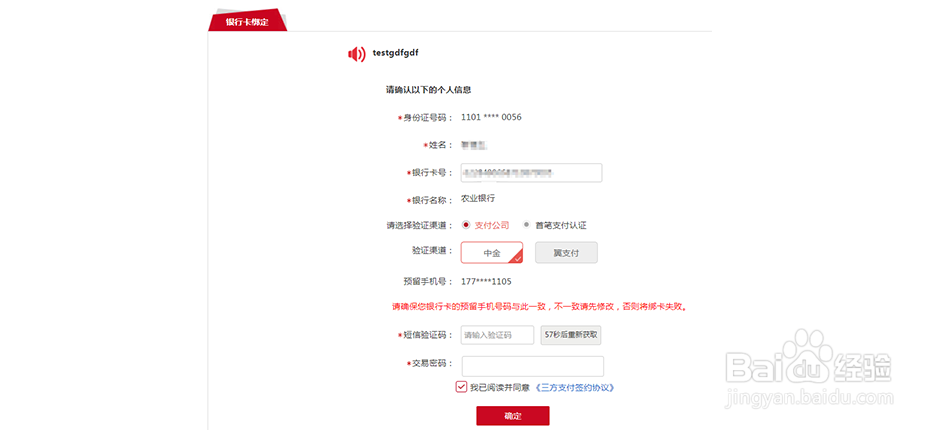This screenshot has height=430, width=945.
Task: Click the bank name 农业银行
Action: click(478, 198)
